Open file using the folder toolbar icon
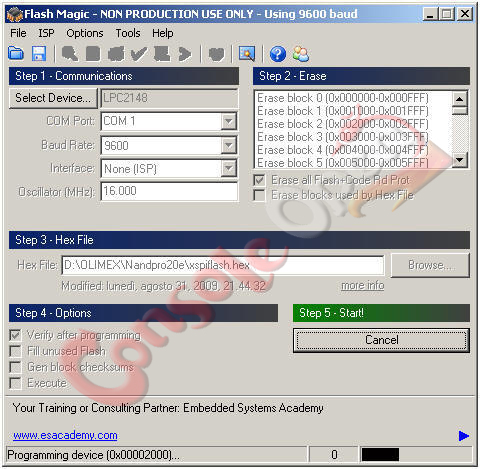480x469 pixels. click(x=16, y=53)
